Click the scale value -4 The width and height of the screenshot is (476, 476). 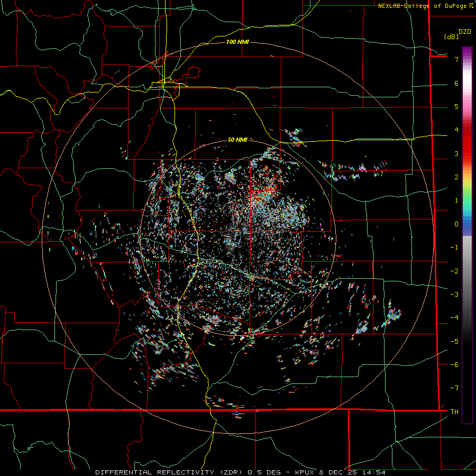point(454,318)
